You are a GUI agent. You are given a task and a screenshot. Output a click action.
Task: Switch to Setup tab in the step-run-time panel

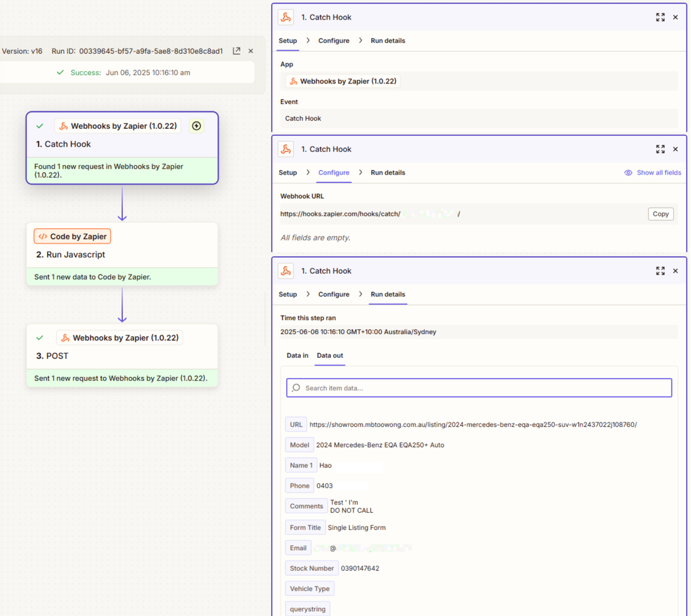288,295
